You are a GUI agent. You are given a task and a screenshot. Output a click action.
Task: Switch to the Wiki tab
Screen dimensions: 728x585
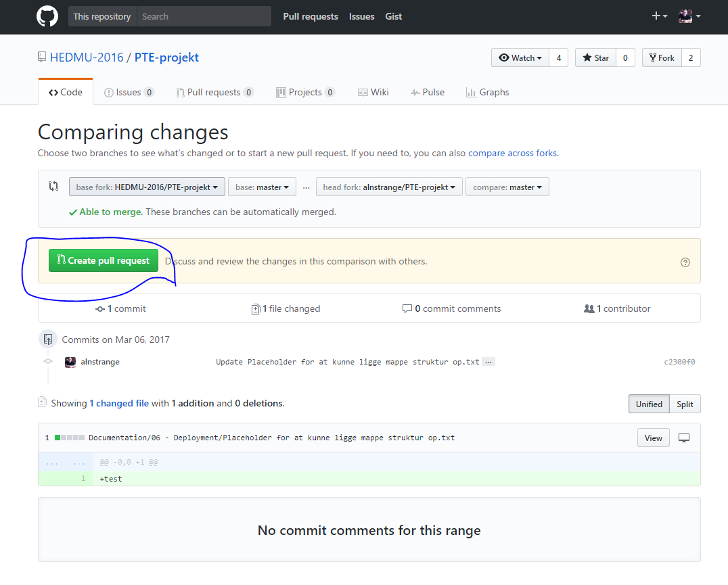pyautogui.click(x=373, y=93)
